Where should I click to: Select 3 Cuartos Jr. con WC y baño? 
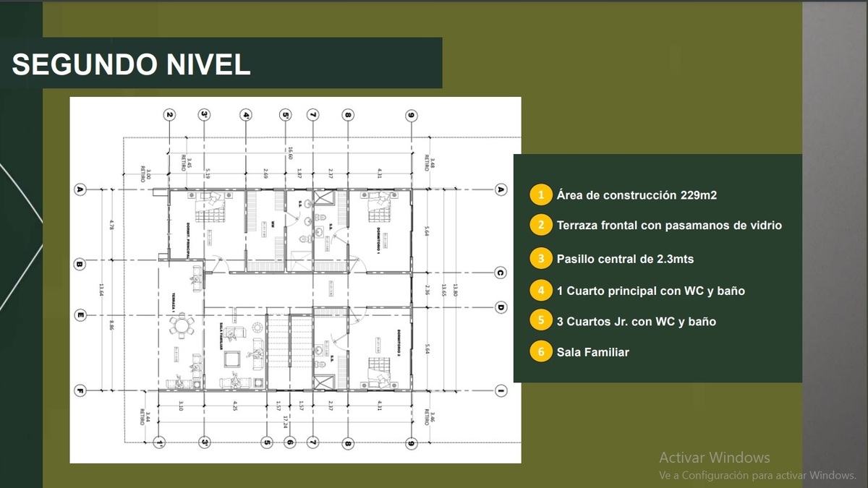(636, 320)
